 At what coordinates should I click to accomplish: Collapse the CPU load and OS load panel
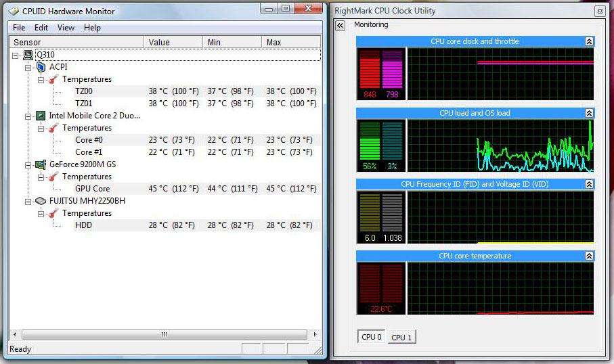pyautogui.click(x=589, y=113)
